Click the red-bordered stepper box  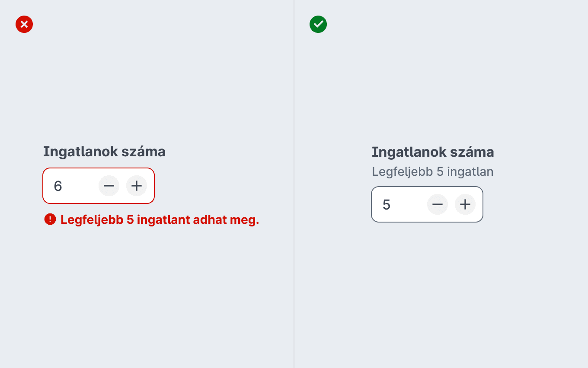(99, 186)
